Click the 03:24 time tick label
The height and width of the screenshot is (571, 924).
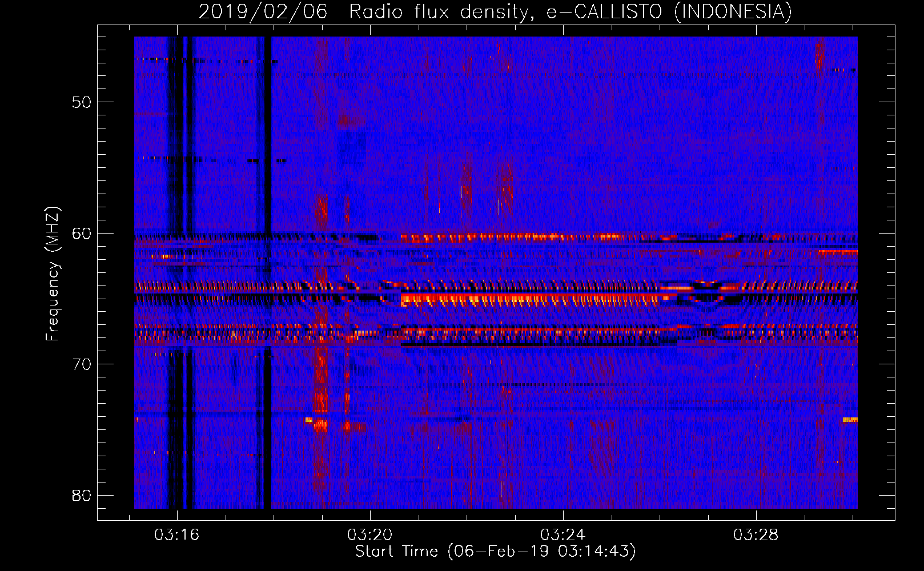(x=563, y=535)
